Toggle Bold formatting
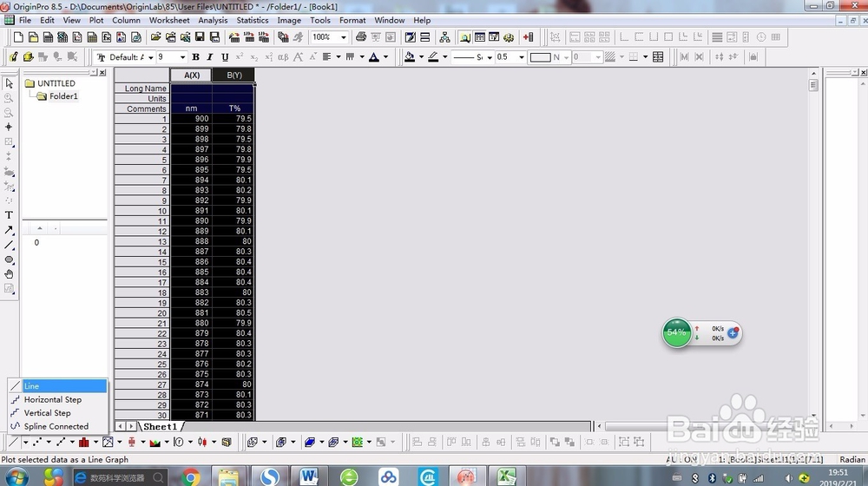This screenshot has height=486, width=868. (195, 56)
